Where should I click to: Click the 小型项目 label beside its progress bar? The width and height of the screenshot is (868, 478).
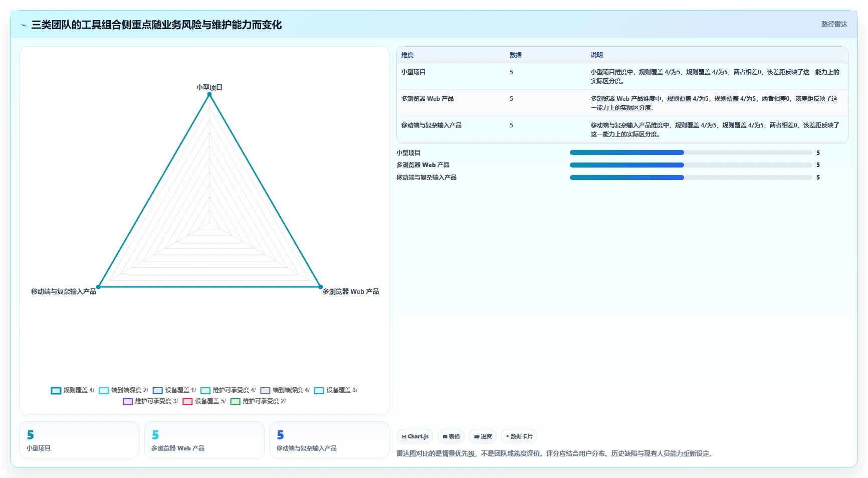coord(408,153)
